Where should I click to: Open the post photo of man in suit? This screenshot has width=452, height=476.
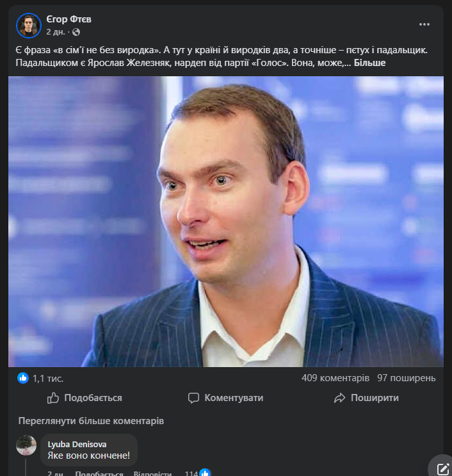226,222
